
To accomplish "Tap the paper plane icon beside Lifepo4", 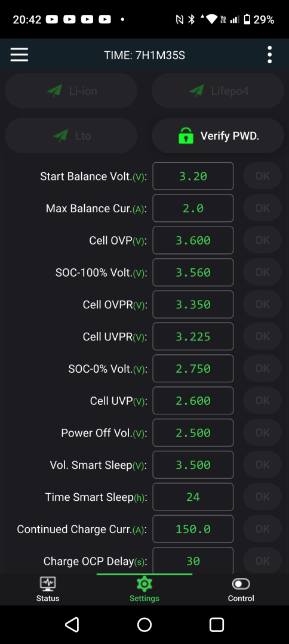I will (196, 91).
